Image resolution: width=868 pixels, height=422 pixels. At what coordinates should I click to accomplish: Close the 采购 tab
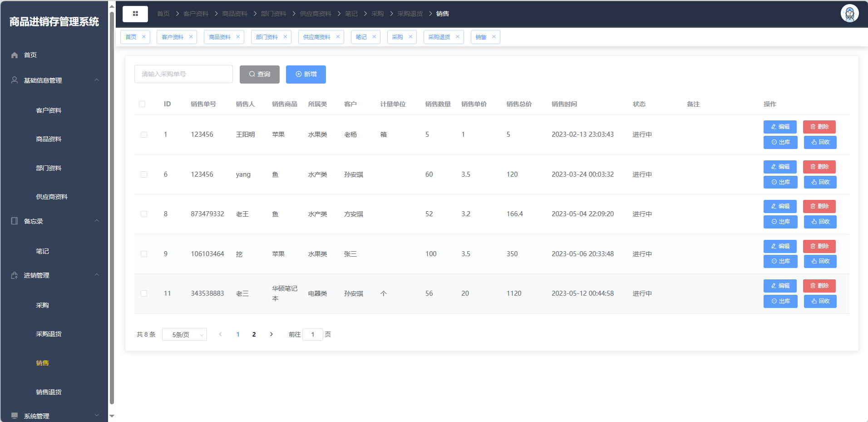pyautogui.click(x=410, y=37)
